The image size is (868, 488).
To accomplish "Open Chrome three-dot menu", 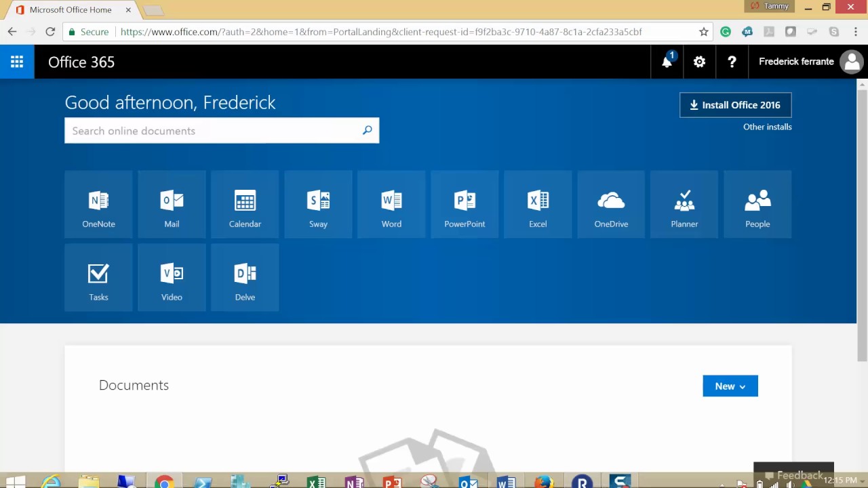I will (856, 32).
